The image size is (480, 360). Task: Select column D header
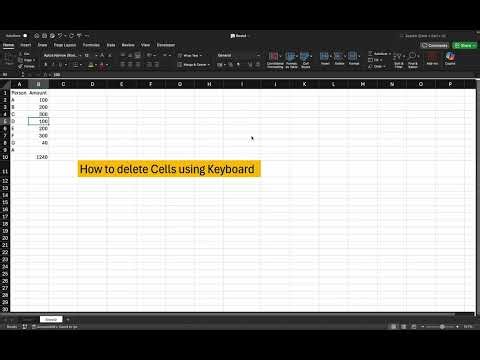coord(92,84)
